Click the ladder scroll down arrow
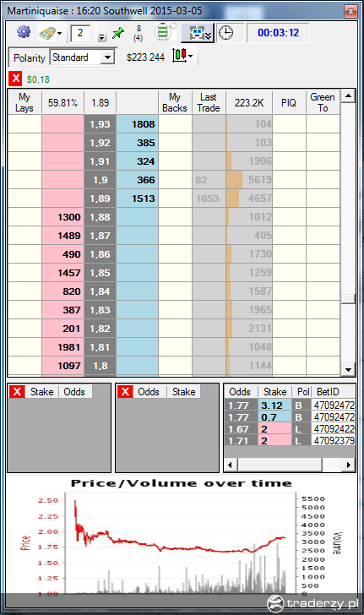 coord(348,369)
